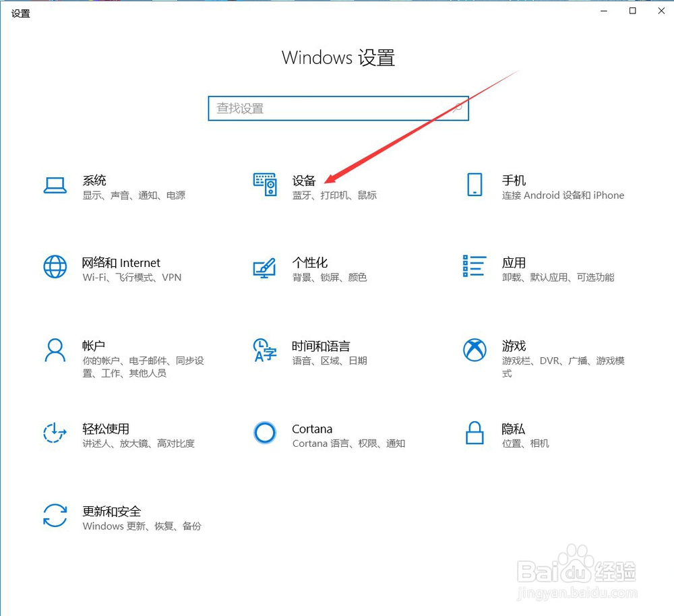Click the text 蓝牙、打印机、鼠标
Image resolution: width=674 pixels, height=616 pixels.
pos(334,195)
